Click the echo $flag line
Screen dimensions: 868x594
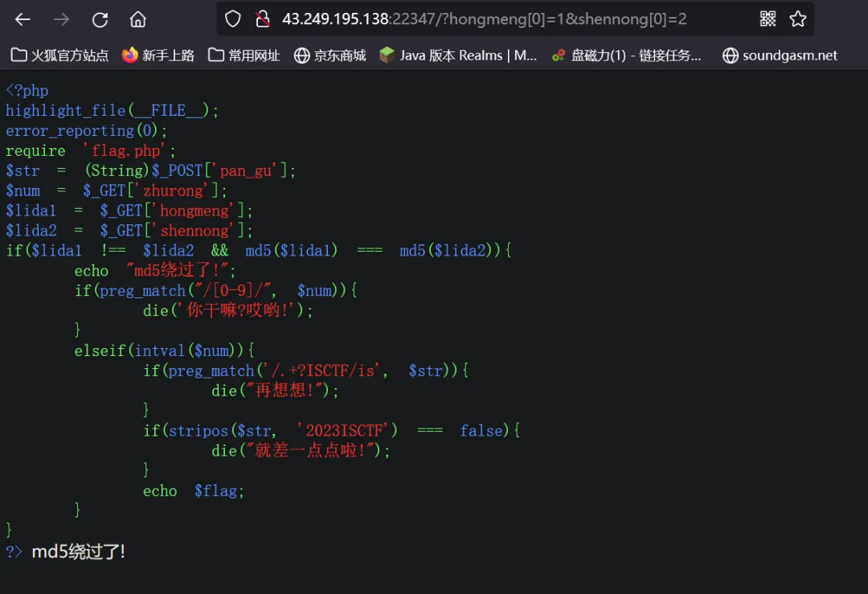[x=193, y=490]
